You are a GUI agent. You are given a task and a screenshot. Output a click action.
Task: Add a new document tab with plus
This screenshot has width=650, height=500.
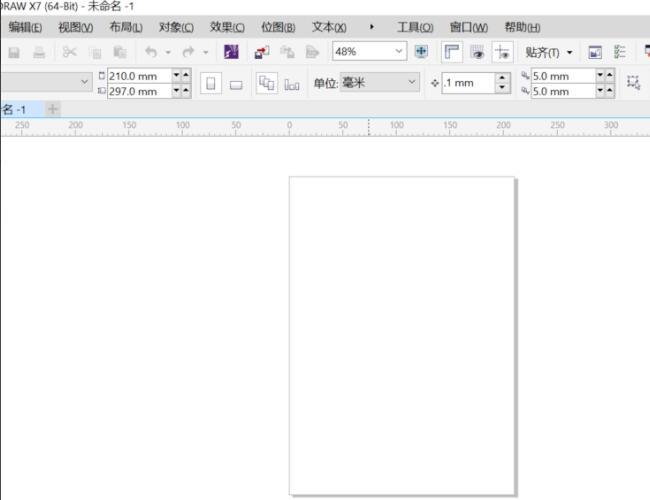53,109
